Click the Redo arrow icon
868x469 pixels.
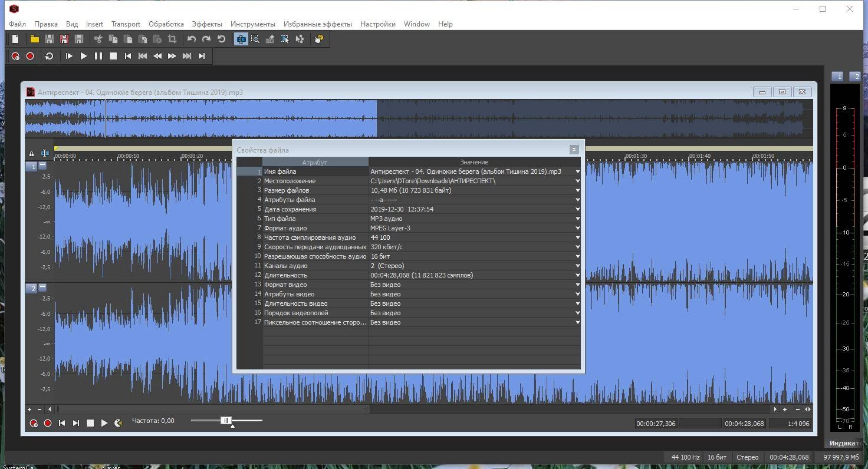pos(206,39)
